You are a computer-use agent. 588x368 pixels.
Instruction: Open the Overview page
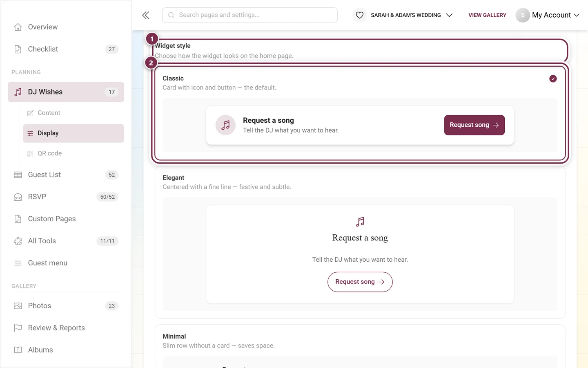tap(66, 27)
